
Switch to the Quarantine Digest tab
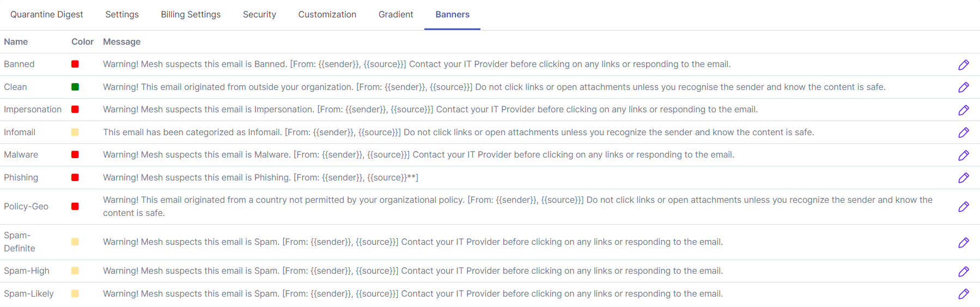pyautogui.click(x=47, y=15)
